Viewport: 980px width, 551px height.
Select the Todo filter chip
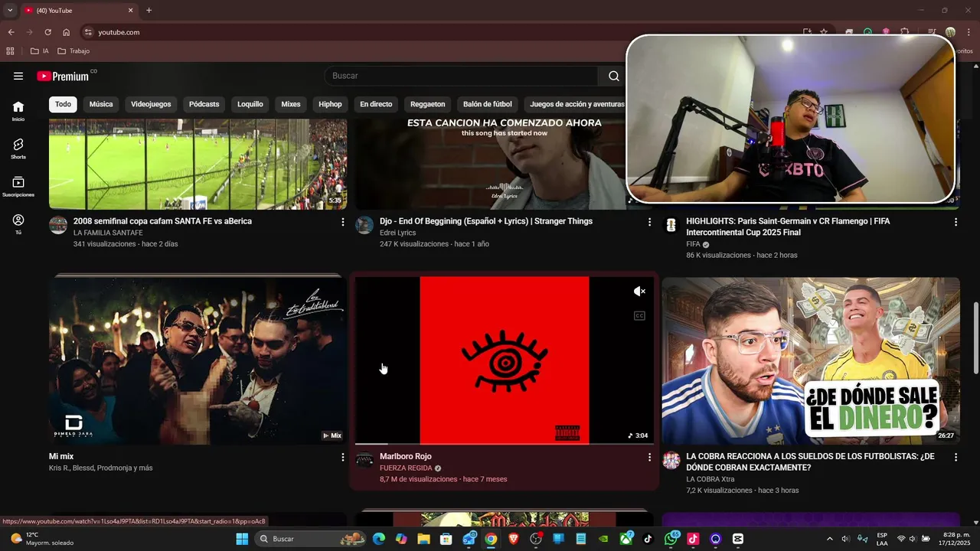click(63, 104)
